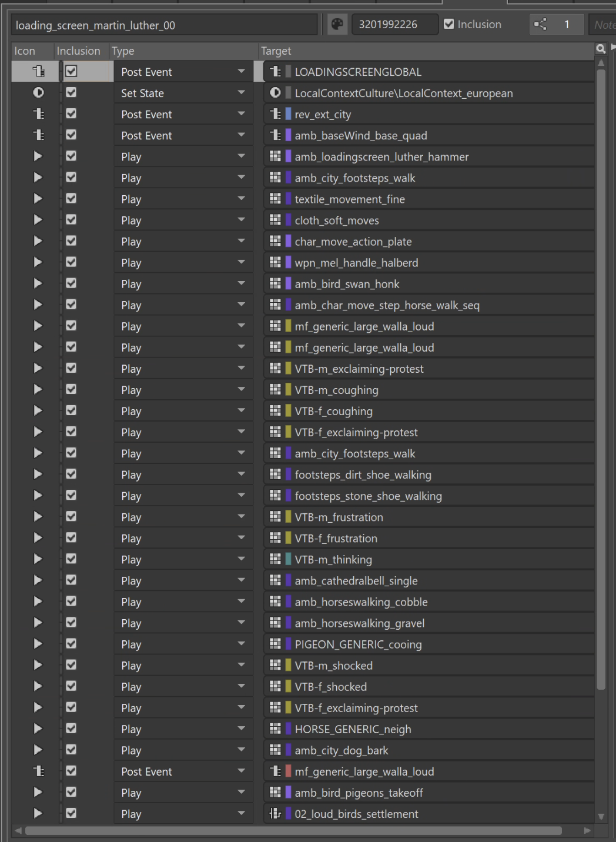Uncheck the Inclusion checkbox next to the ID field
616x842 pixels.
tap(449, 24)
